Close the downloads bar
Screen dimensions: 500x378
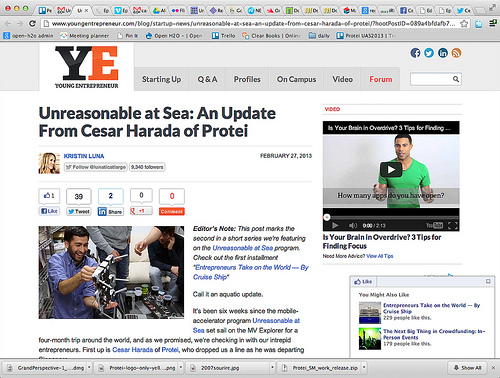[494, 368]
